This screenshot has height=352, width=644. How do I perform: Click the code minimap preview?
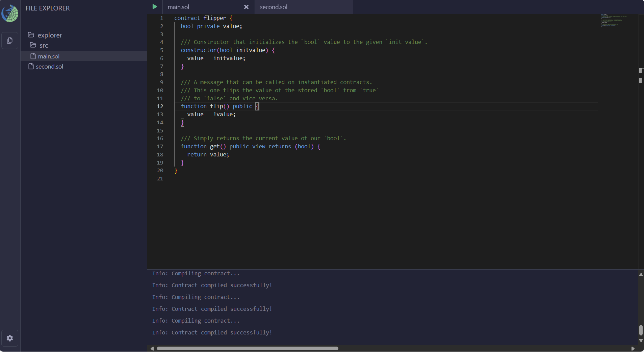(x=614, y=21)
